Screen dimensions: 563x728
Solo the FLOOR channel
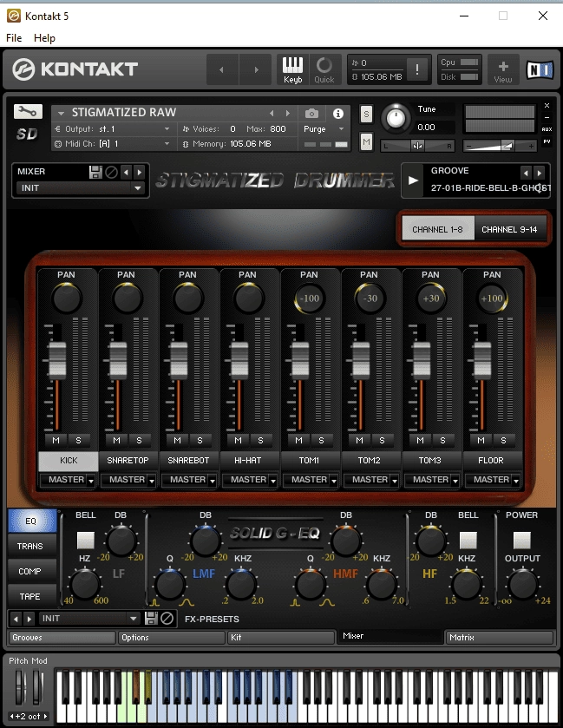pos(503,440)
